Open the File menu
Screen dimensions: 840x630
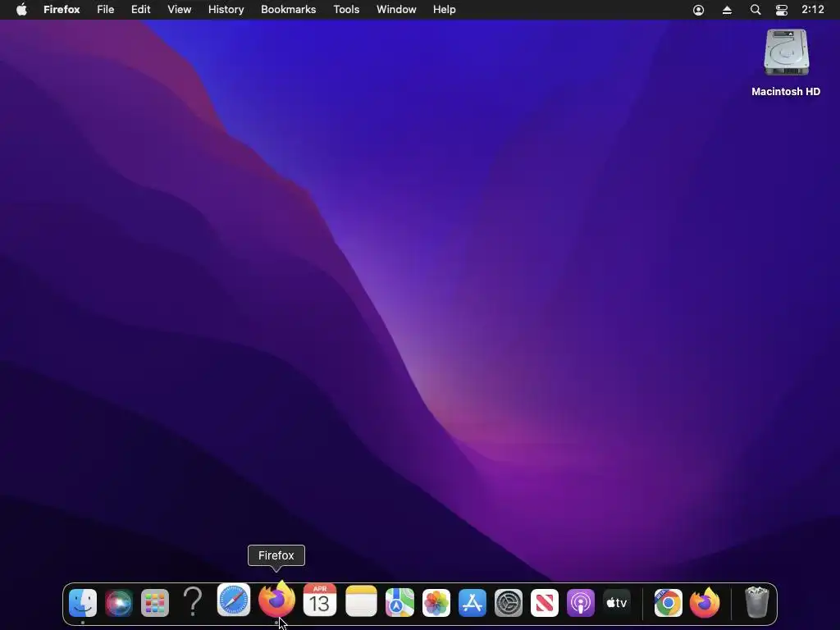pyautogui.click(x=106, y=10)
